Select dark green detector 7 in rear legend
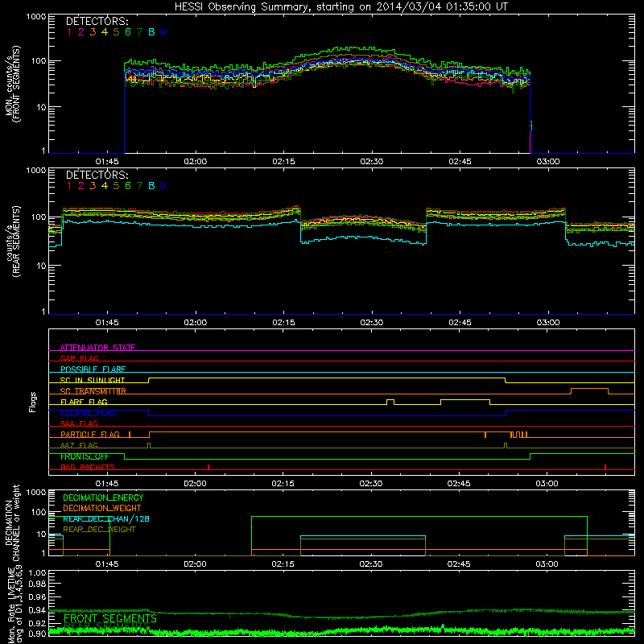Image resolution: width=644 pixels, height=644 pixels. point(139,186)
